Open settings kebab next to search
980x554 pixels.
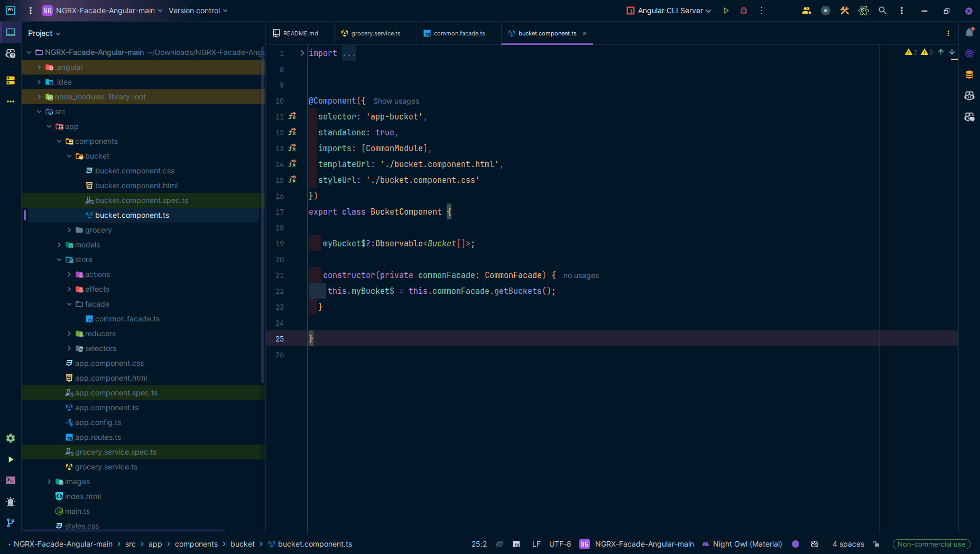coord(902,11)
